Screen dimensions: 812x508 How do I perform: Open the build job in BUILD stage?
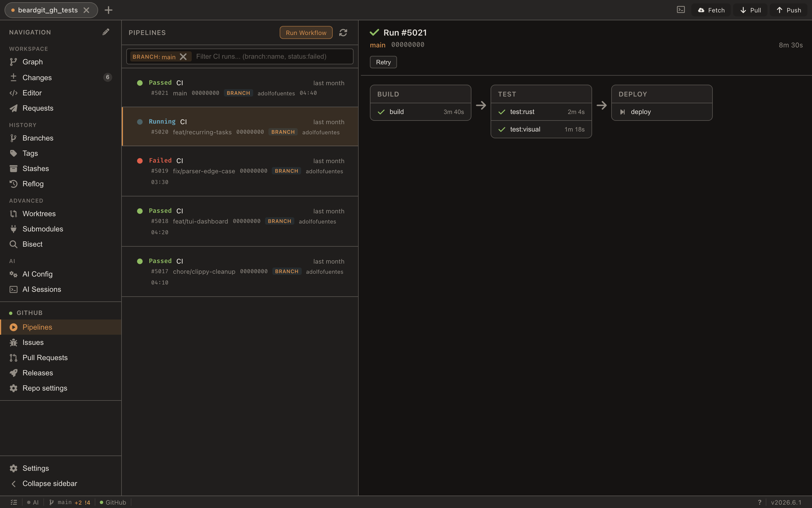click(x=420, y=112)
